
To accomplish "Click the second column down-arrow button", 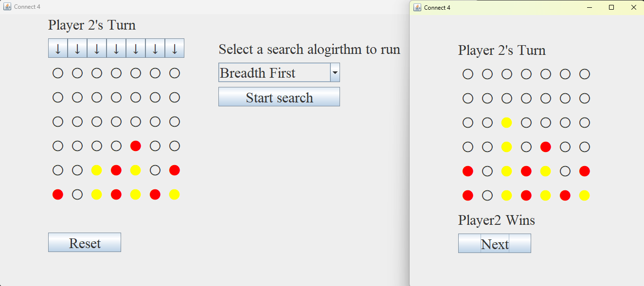I will (77, 48).
